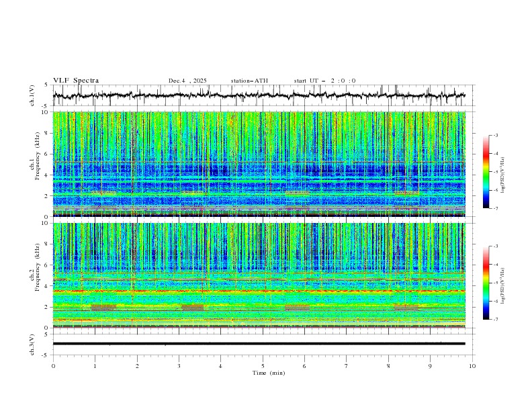The image size is (532, 411).
Task: Click the "station=ATH" header label
Action: tap(249, 81)
